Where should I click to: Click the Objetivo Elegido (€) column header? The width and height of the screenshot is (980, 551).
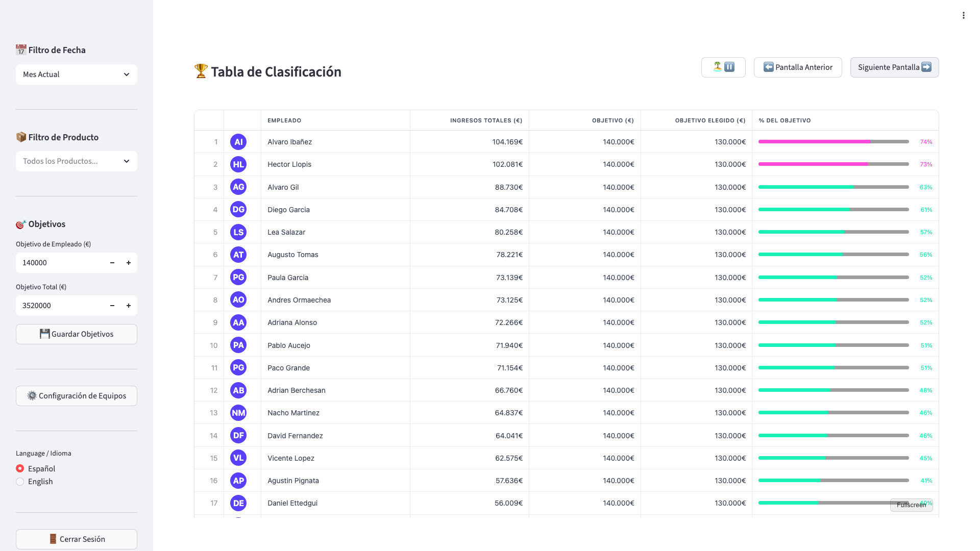pyautogui.click(x=697, y=120)
